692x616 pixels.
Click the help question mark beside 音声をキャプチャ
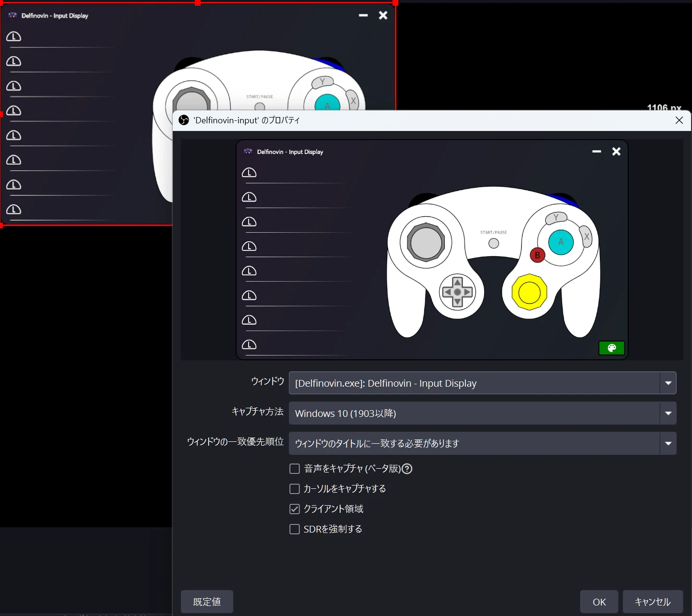pyautogui.click(x=407, y=469)
